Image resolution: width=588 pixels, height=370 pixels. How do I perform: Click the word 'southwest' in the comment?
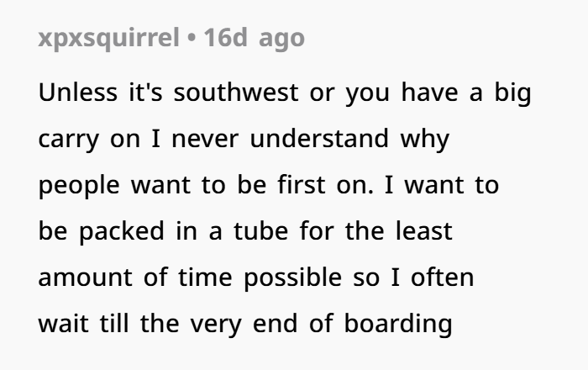tap(236, 92)
